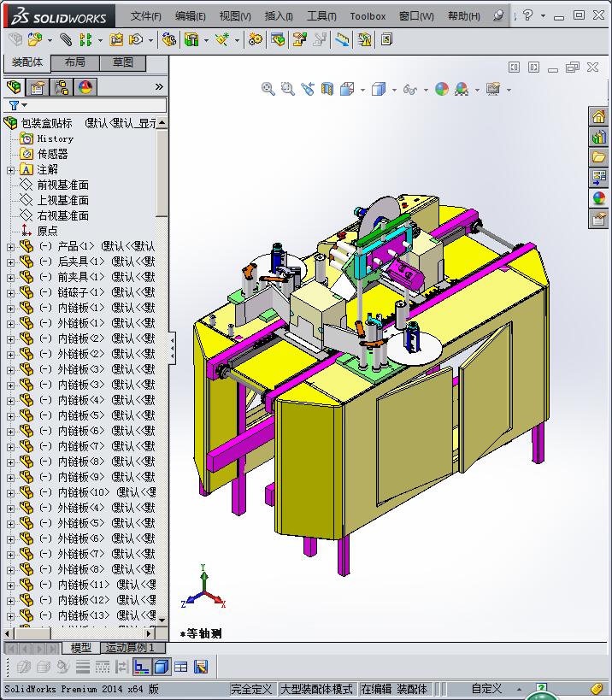This screenshot has width=612, height=700.
Task: Click the Bill of Materials icon
Action: tap(278, 39)
